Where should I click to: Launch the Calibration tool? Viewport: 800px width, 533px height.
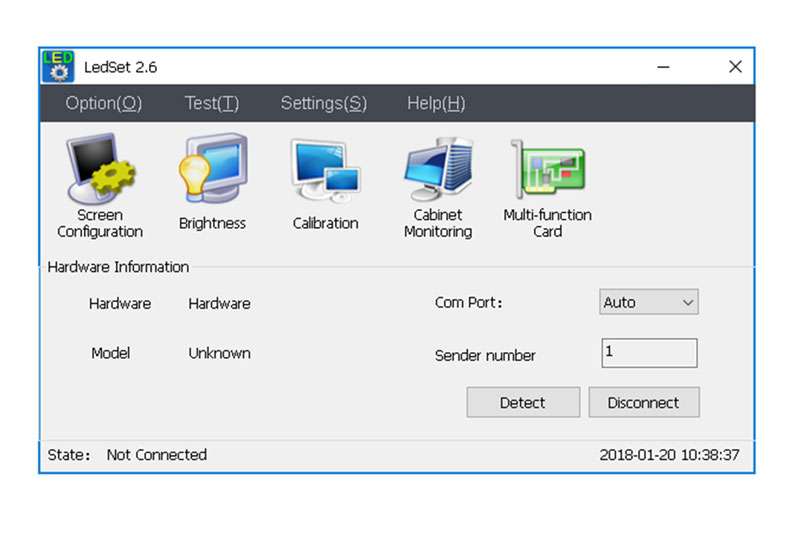pyautogui.click(x=326, y=185)
